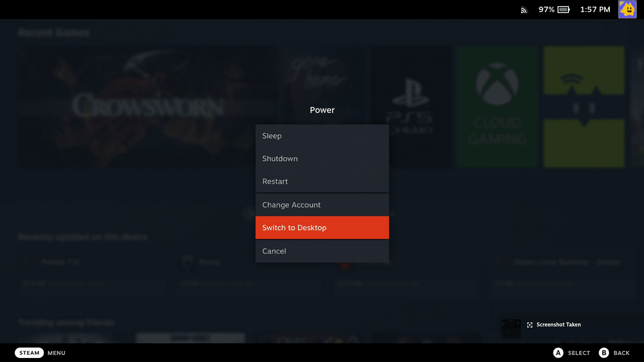Screen dimensions: 644x362
Task: Open the PS5 Chiaki game tile
Action: [x=411, y=107]
